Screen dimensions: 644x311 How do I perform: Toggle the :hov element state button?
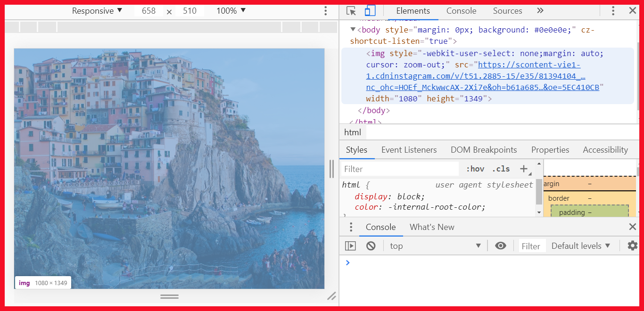click(x=475, y=169)
